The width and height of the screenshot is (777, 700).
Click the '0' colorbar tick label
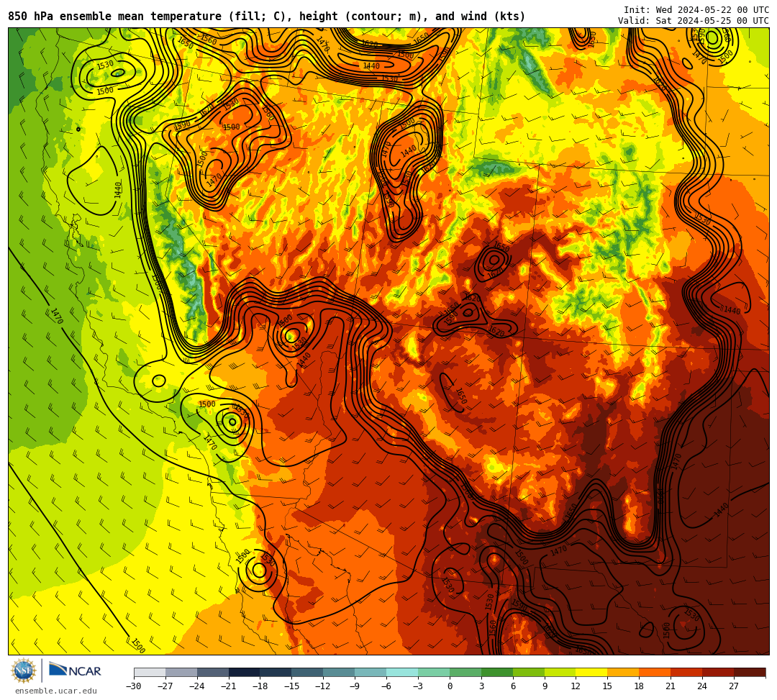(x=450, y=686)
